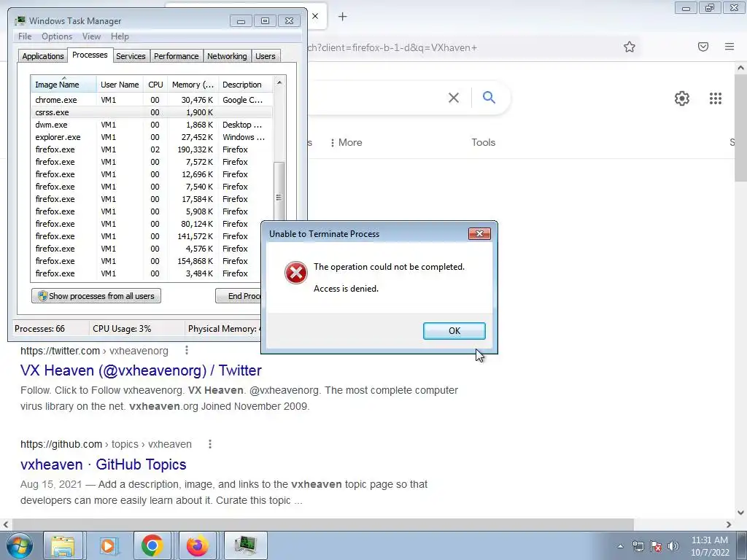
Task: Click the network status tray icon
Action: click(x=638, y=546)
